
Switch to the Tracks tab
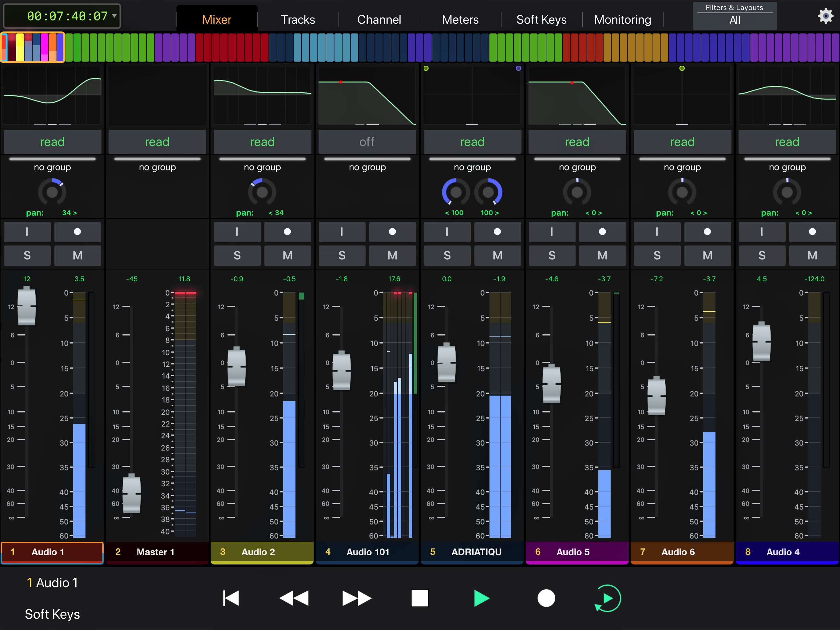(x=298, y=19)
